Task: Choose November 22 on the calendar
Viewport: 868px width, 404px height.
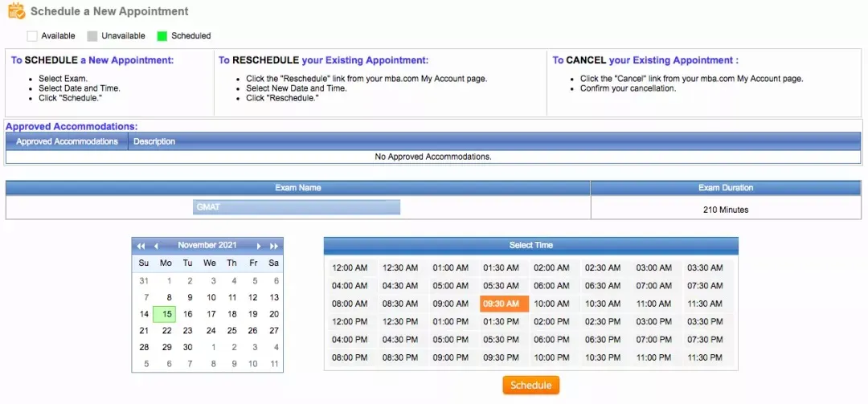Action: coord(166,330)
